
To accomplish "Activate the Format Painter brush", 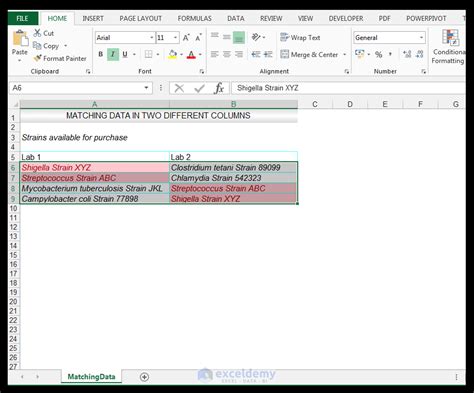I will (x=37, y=58).
